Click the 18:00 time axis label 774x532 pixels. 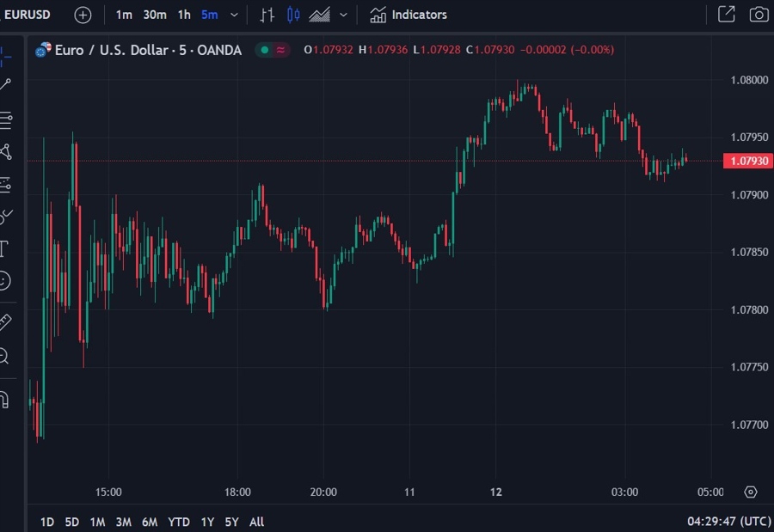coord(237,492)
